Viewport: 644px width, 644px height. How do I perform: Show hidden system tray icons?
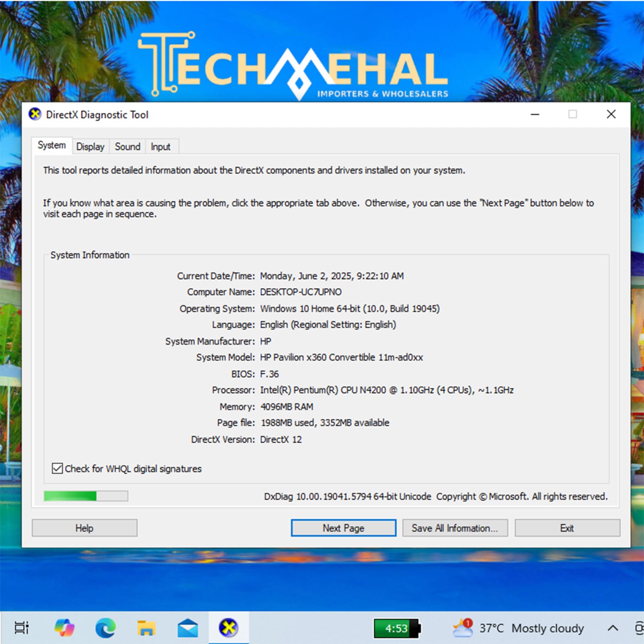[x=613, y=628]
